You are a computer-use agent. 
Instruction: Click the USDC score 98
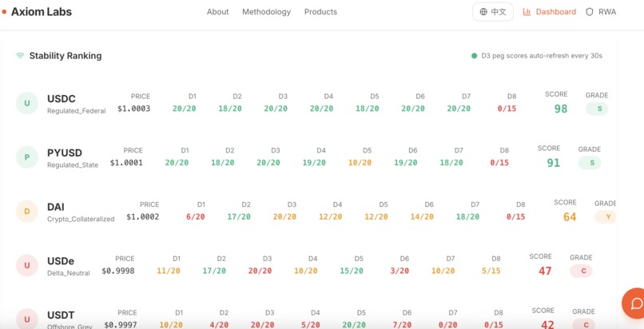click(561, 109)
